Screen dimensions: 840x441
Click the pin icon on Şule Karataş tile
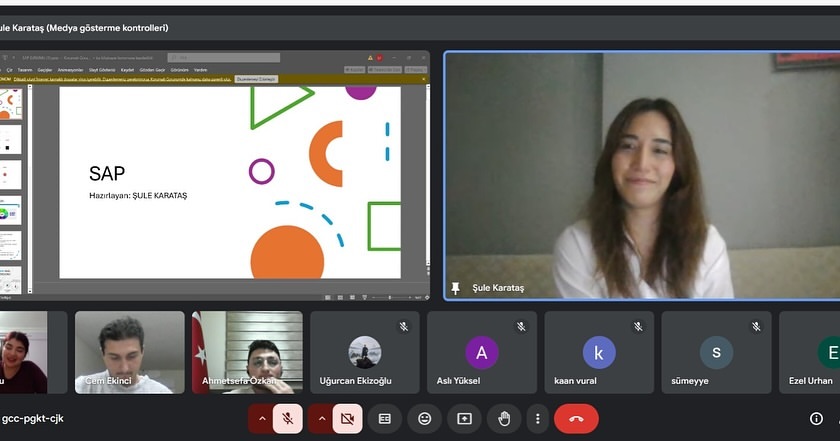tap(455, 288)
